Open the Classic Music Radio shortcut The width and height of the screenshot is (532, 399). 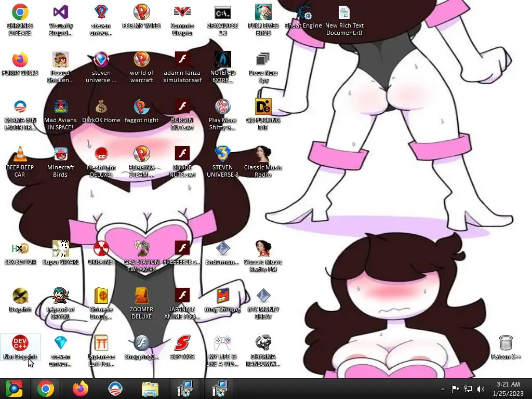point(263,162)
